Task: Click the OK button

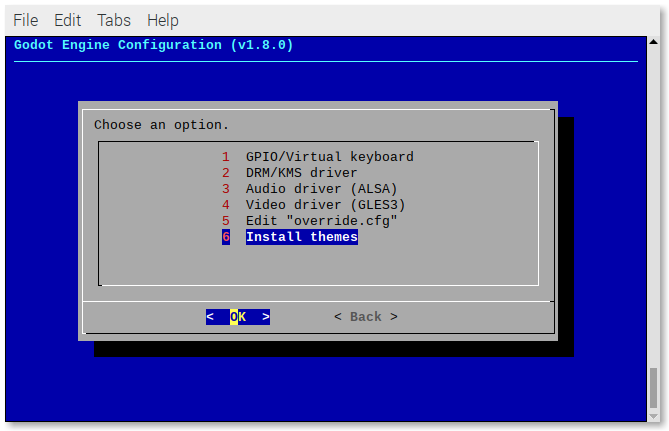Action: tap(238, 317)
